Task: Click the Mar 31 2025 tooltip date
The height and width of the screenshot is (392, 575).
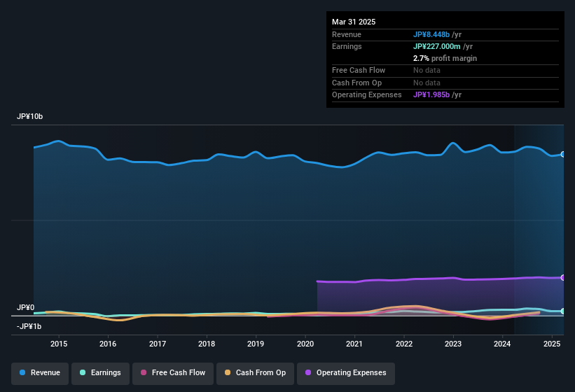Action: click(354, 22)
